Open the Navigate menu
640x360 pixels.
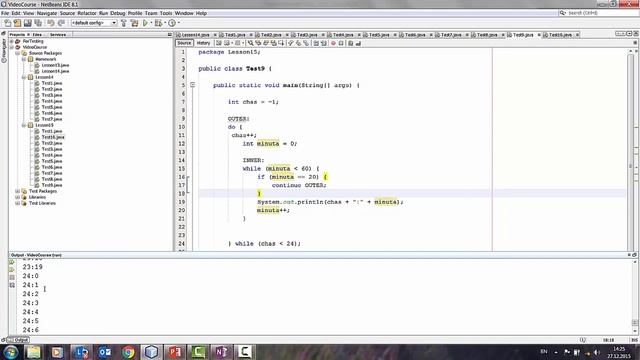pos(47,13)
